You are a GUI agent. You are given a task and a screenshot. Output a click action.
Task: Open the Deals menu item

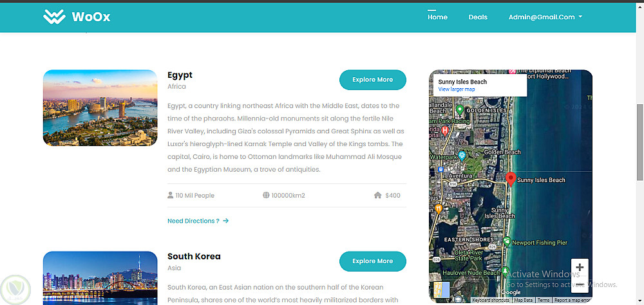coord(478,17)
